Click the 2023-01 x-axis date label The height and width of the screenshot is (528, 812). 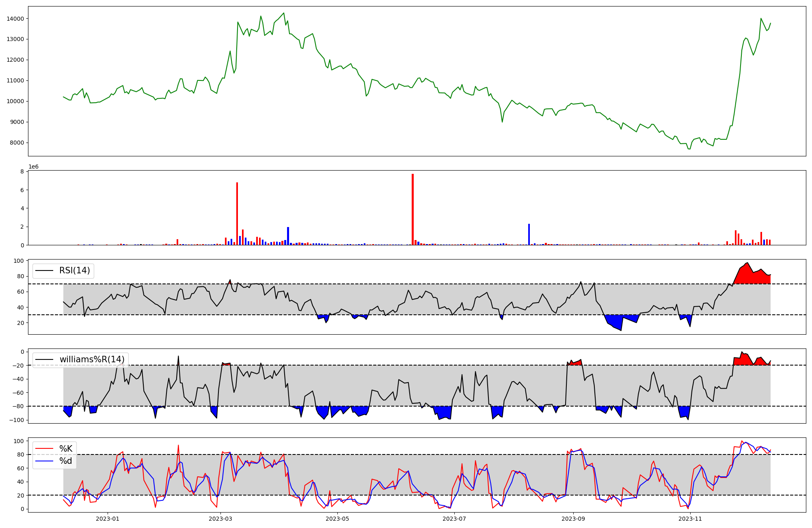(x=108, y=519)
